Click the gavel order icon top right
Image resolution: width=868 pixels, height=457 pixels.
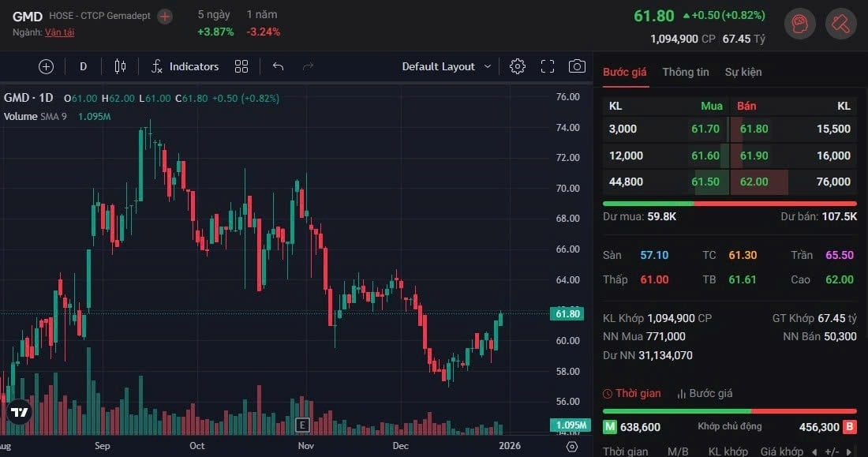tap(840, 24)
